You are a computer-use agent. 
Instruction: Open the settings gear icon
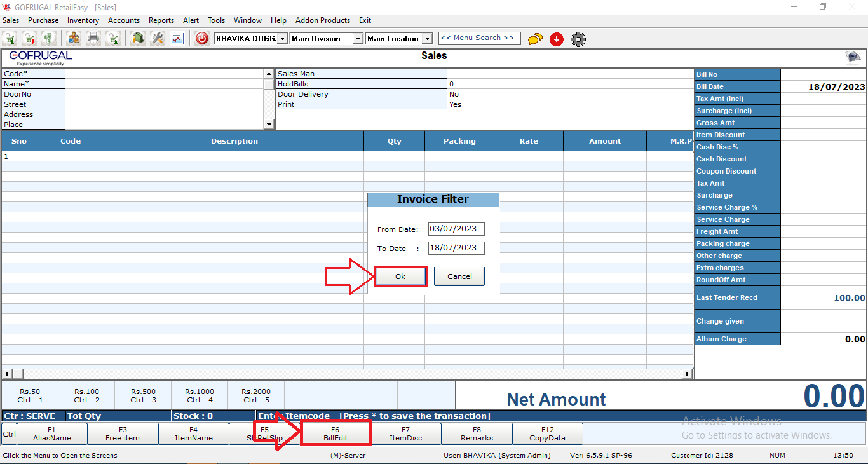click(x=578, y=39)
